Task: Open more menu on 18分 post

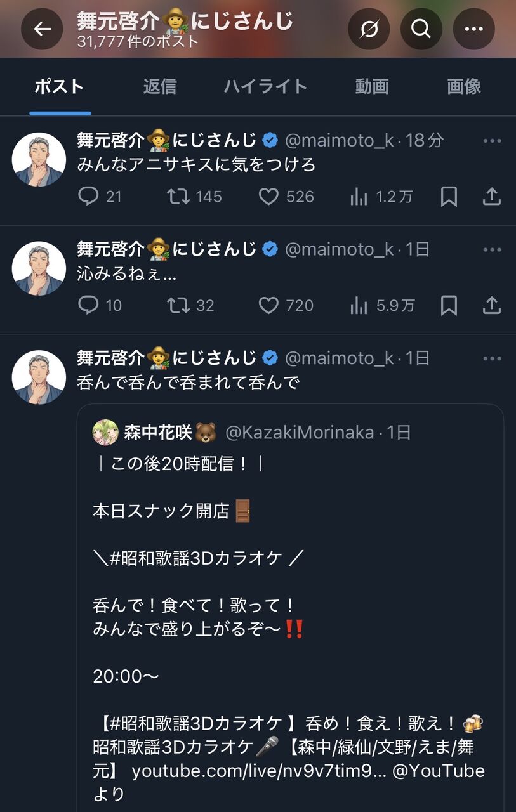Action: [x=493, y=141]
